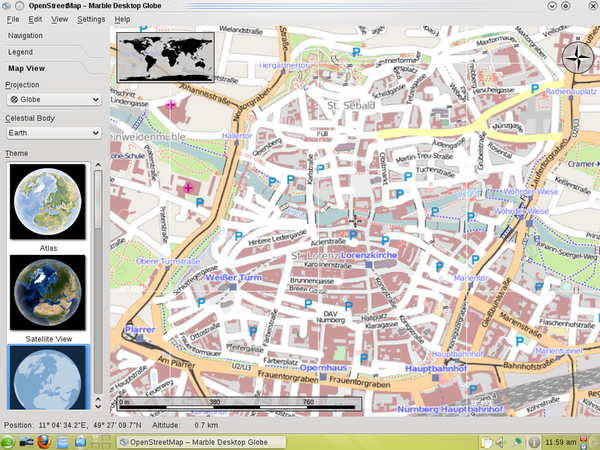This screenshot has width=600, height=450.
Task: Click the info tray icon
Action: click(x=534, y=442)
